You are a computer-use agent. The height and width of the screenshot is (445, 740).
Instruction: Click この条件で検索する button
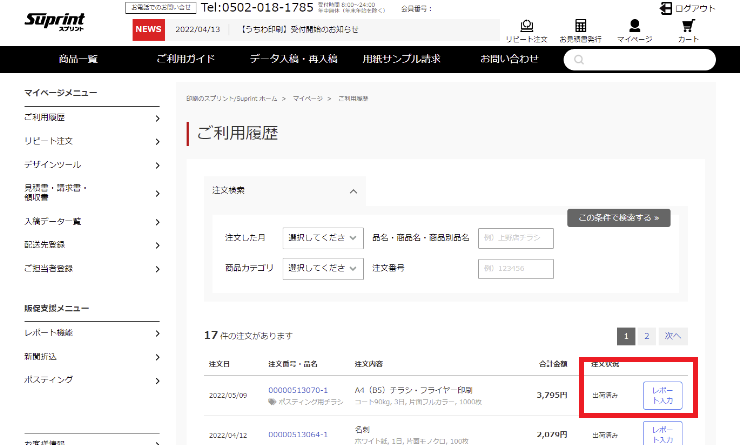pyautogui.click(x=618, y=217)
